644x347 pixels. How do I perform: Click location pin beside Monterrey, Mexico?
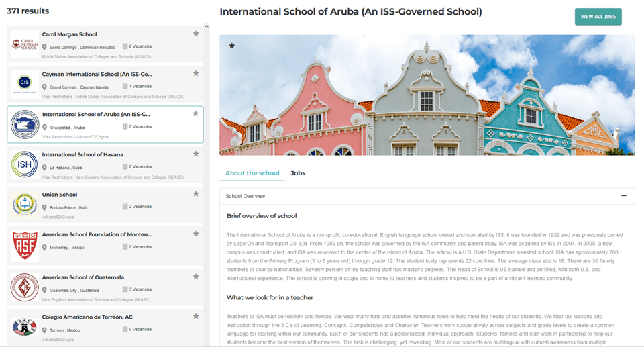pos(44,248)
